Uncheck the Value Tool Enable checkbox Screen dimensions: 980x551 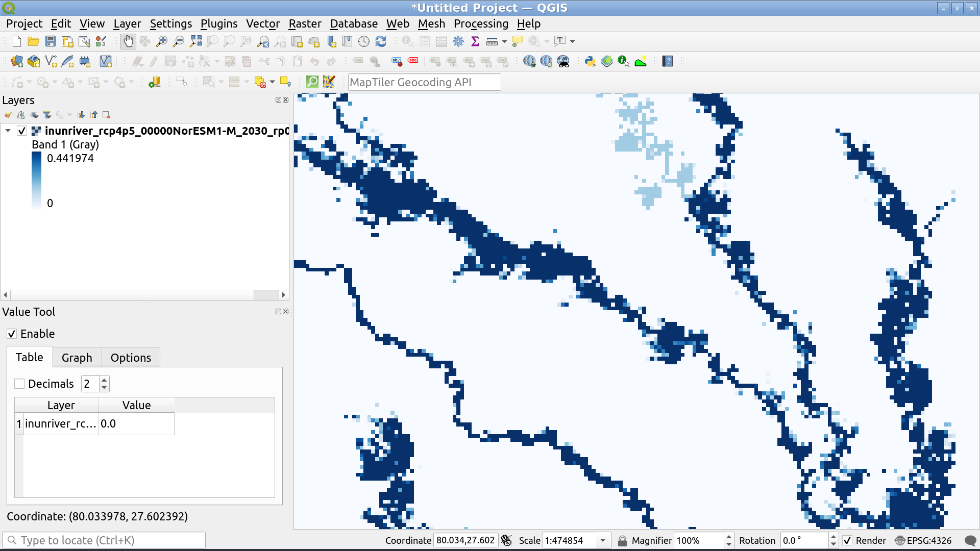(x=12, y=334)
